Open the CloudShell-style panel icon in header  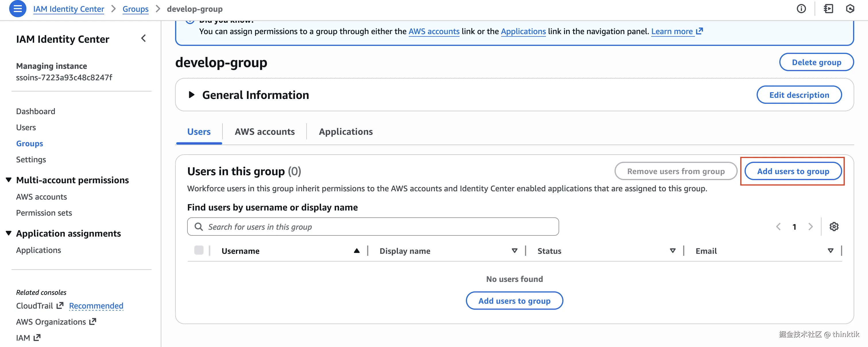(828, 9)
